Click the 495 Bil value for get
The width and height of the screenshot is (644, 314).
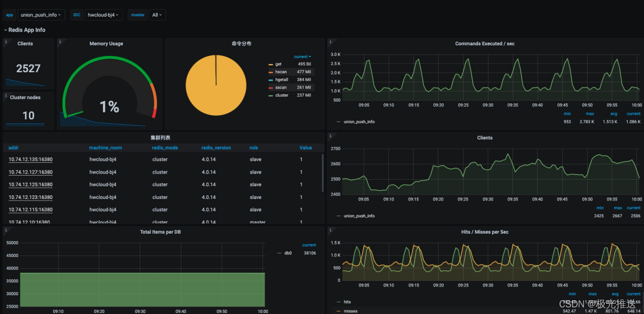[304, 64]
